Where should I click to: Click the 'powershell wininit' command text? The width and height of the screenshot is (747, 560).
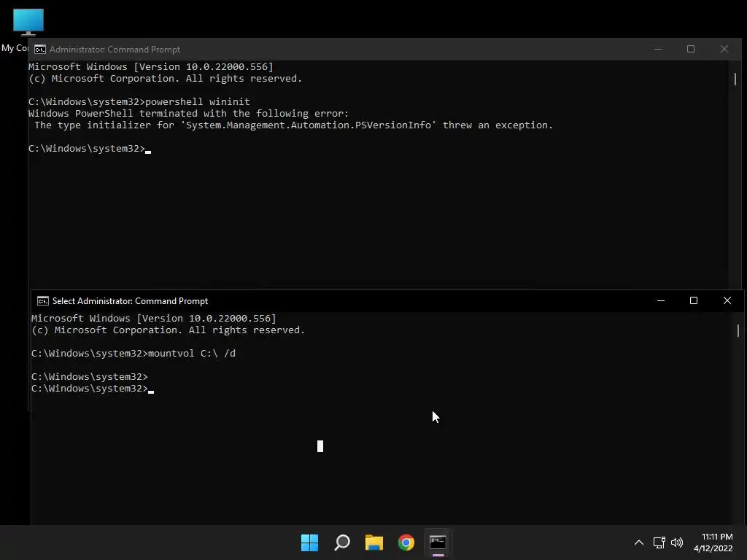point(197,102)
